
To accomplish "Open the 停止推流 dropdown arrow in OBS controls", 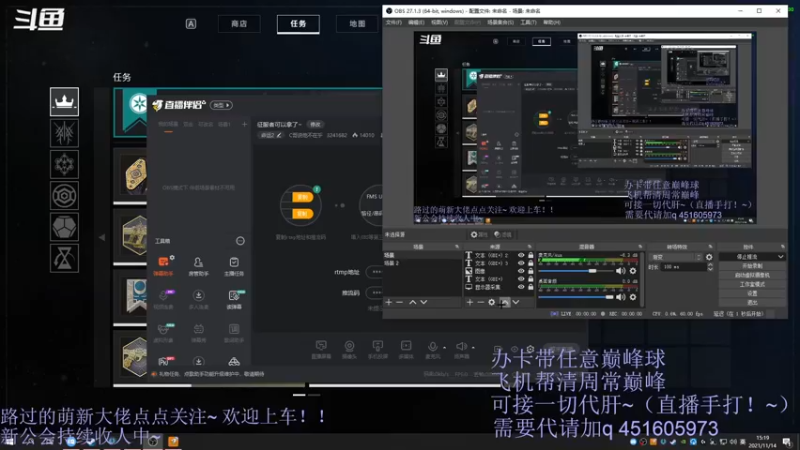I will [781, 257].
